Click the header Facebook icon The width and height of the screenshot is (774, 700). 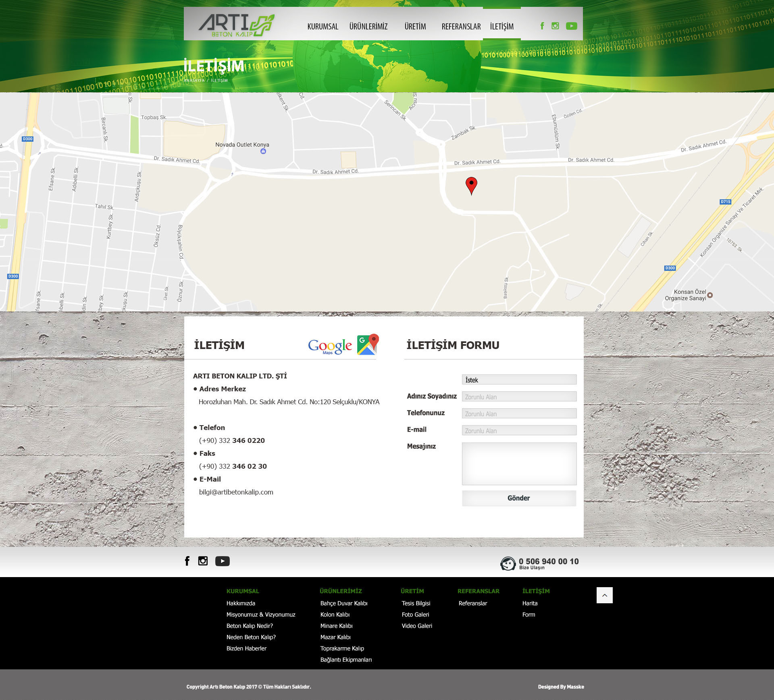click(x=542, y=26)
